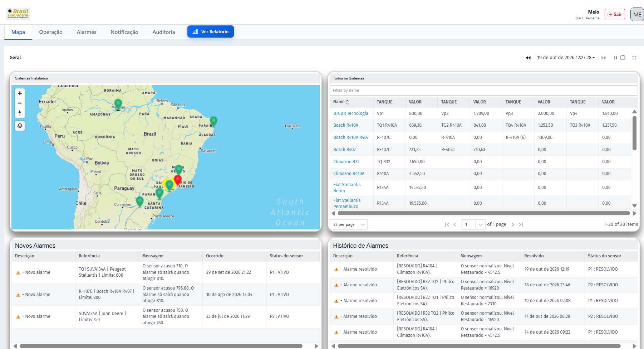Click the Sair logout button
The width and height of the screenshot is (644, 349).
[x=615, y=14]
